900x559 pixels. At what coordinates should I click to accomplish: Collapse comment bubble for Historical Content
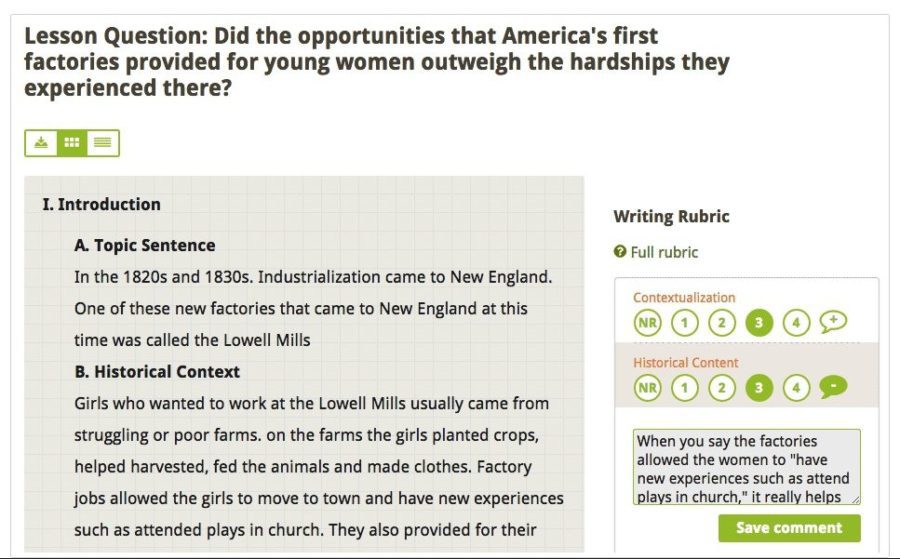click(832, 387)
